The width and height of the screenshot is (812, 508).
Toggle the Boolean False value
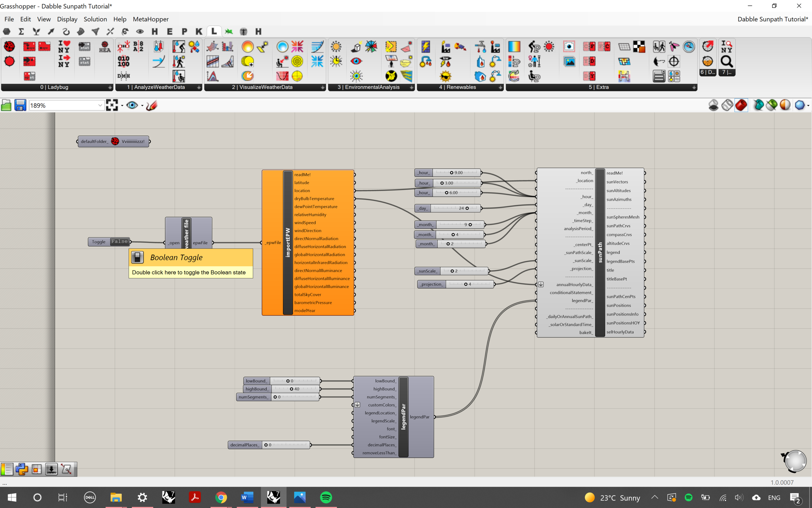(x=119, y=242)
